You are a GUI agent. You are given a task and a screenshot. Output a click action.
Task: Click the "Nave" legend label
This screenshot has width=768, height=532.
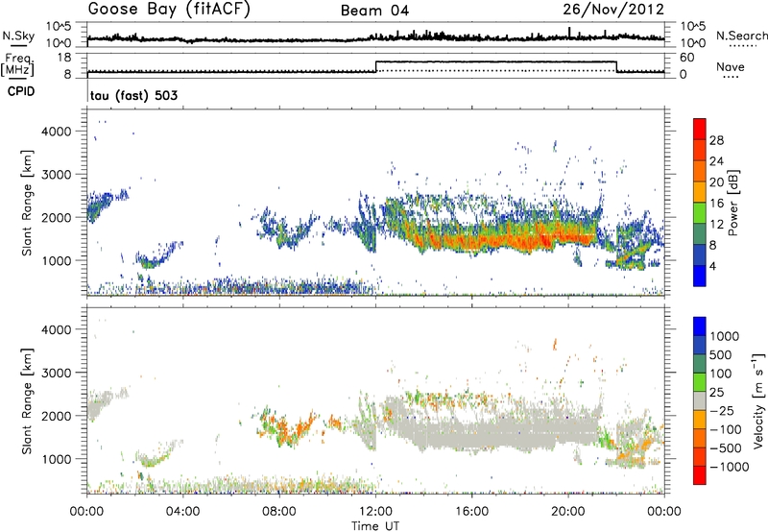[731, 67]
